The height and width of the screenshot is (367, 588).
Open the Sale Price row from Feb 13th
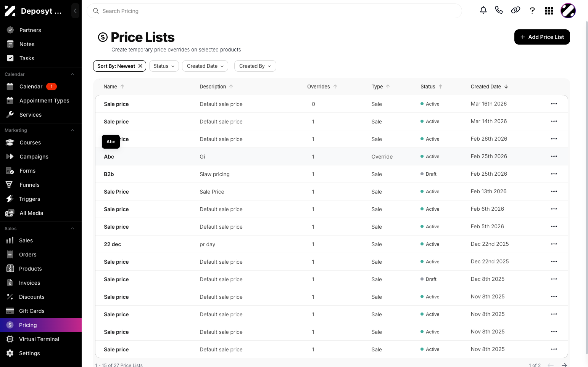(332, 192)
